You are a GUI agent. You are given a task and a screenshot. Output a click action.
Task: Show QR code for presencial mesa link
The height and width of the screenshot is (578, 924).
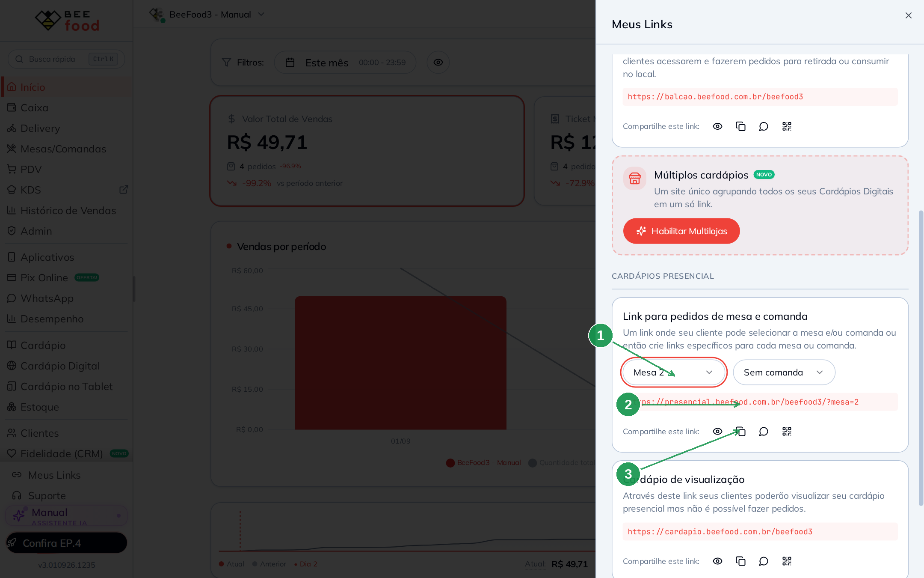[787, 432]
